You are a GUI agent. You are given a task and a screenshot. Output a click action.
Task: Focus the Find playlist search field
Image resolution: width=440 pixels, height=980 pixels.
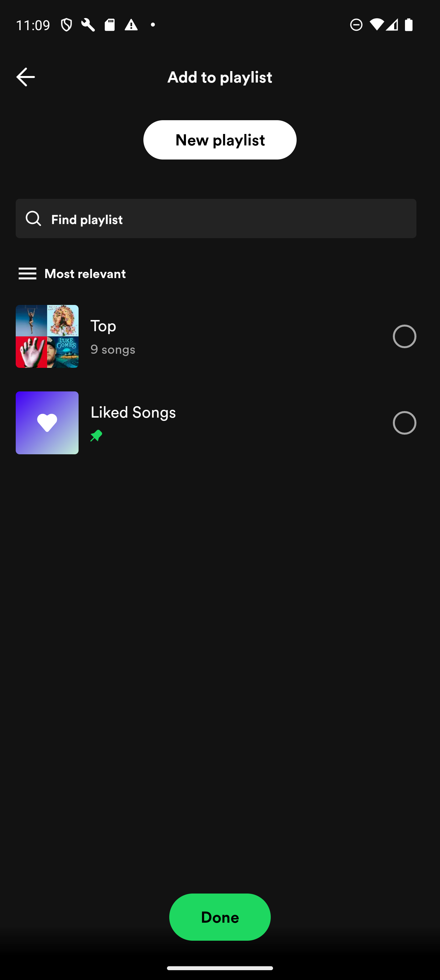[216, 218]
